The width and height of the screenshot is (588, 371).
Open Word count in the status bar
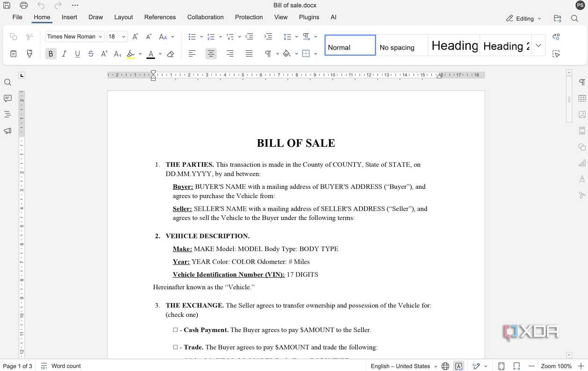[61, 366]
